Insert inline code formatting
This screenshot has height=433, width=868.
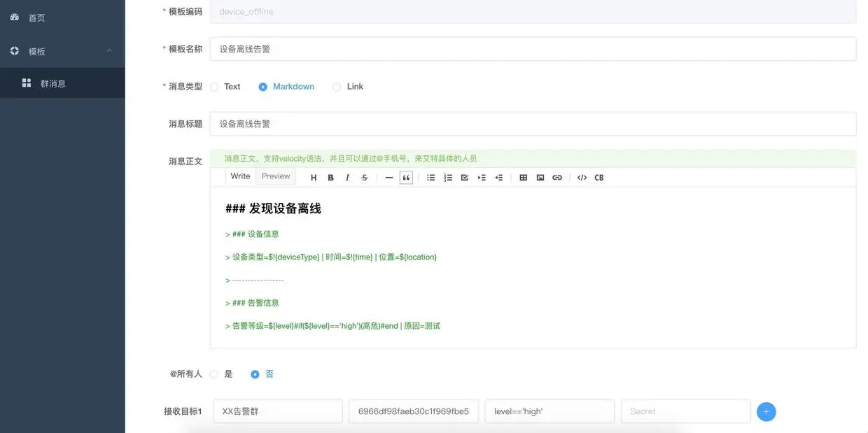click(582, 178)
